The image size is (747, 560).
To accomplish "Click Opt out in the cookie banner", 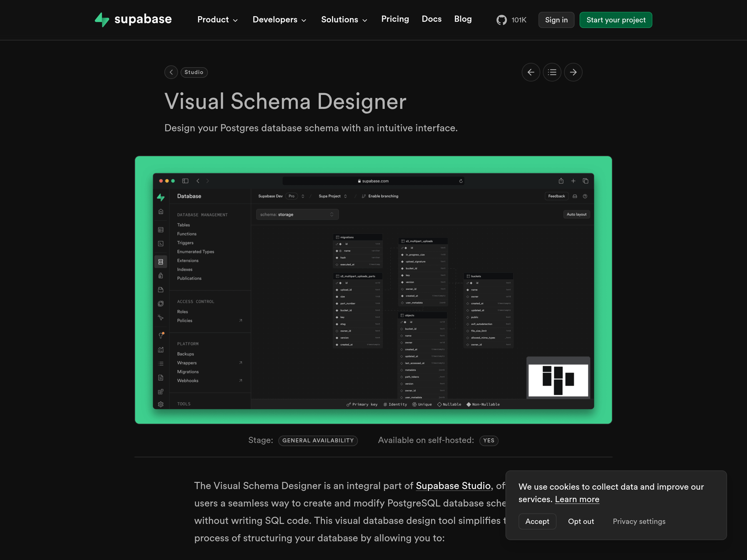I will tap(581, 521).
